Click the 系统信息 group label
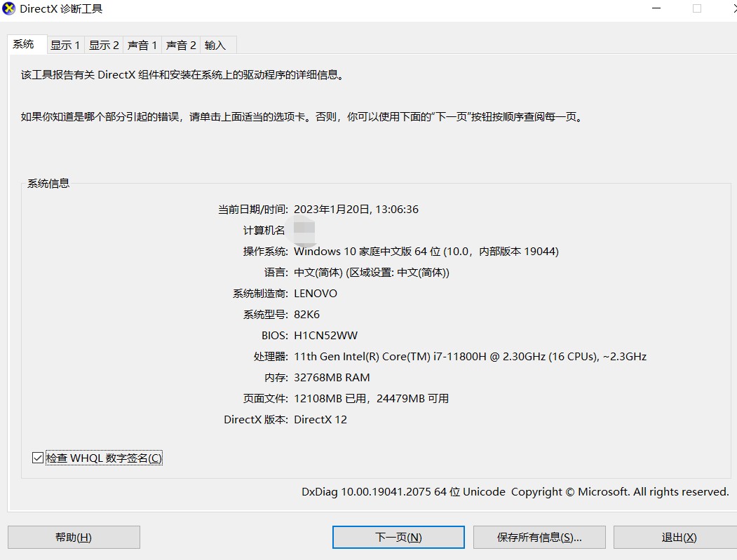Image resolution: width=737 pixels, height=560 pixels. tap(48, 183)
